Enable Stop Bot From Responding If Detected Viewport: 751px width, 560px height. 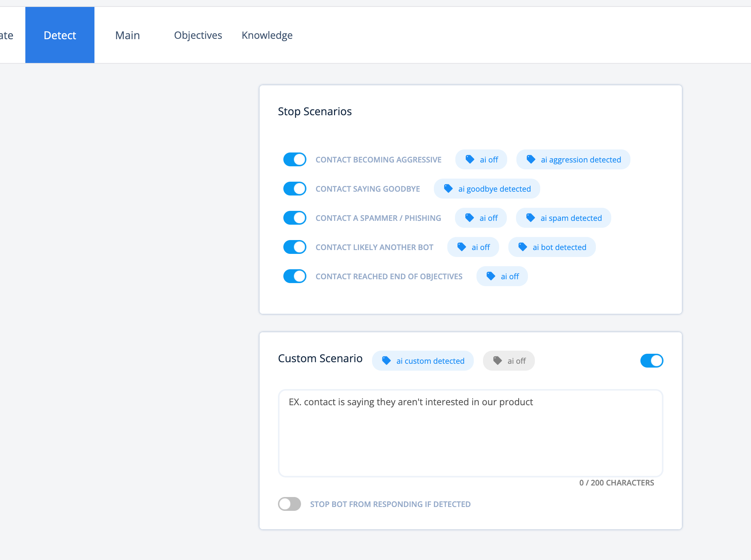pos(289,504)
